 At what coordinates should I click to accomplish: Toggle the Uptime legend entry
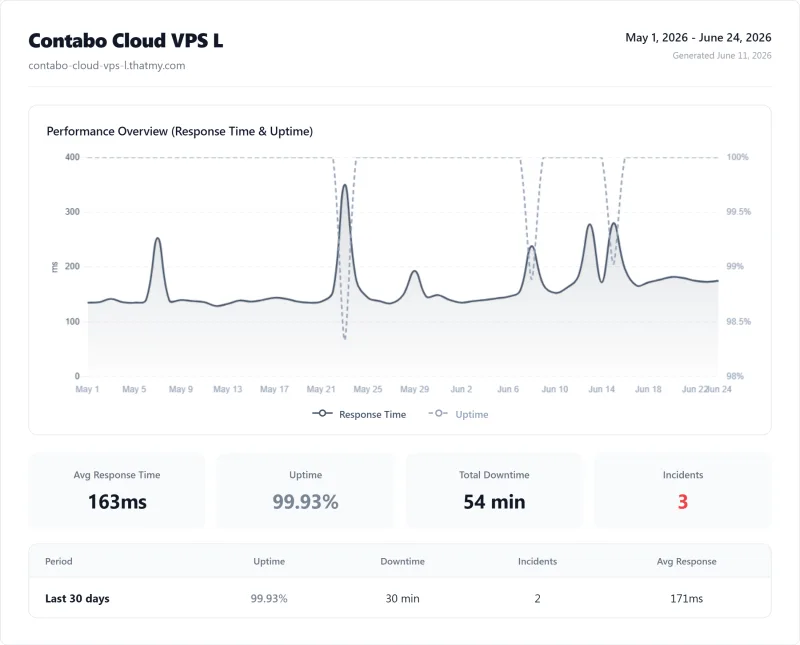point(458,414)
